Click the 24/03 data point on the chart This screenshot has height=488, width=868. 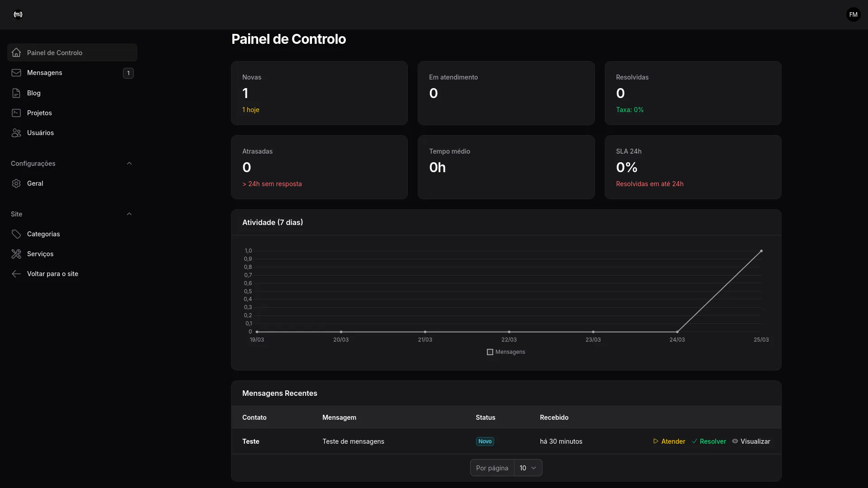[x=677, y=332]
